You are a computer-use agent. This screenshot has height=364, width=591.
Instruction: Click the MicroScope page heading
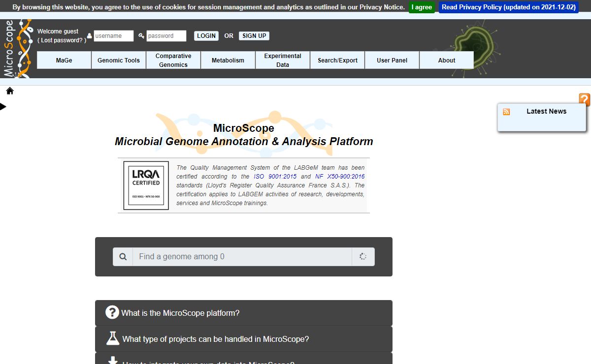(x=244, y=128)
